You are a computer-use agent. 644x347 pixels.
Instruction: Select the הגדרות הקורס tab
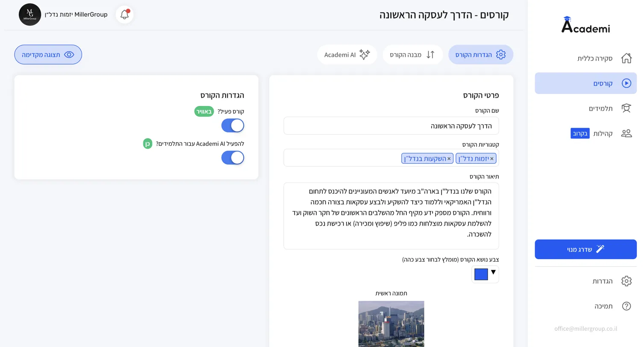(480, 54)
